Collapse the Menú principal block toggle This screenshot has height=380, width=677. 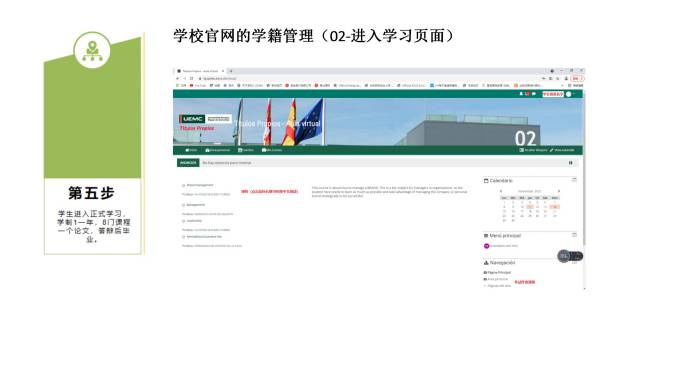tap(574, 235)
